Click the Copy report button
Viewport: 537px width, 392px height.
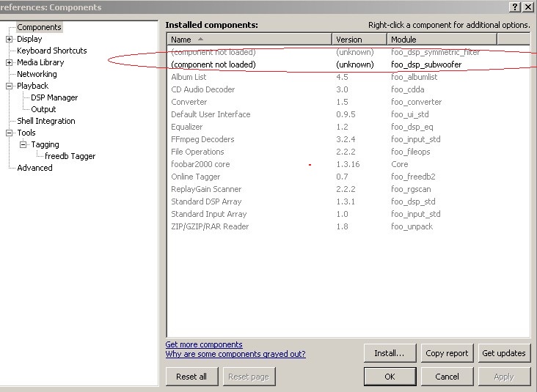point(447,353)
